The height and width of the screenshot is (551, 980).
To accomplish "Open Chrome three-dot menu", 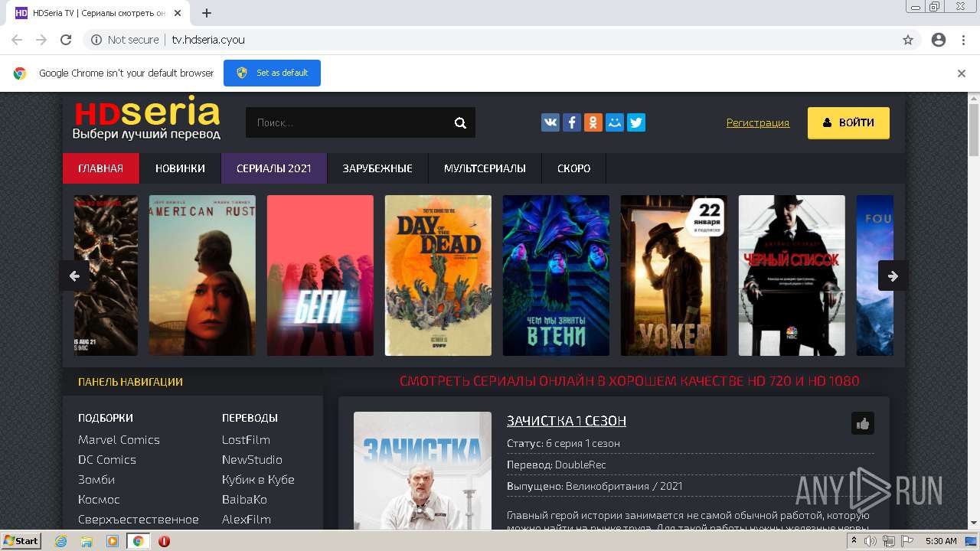I will click(963, 40).
